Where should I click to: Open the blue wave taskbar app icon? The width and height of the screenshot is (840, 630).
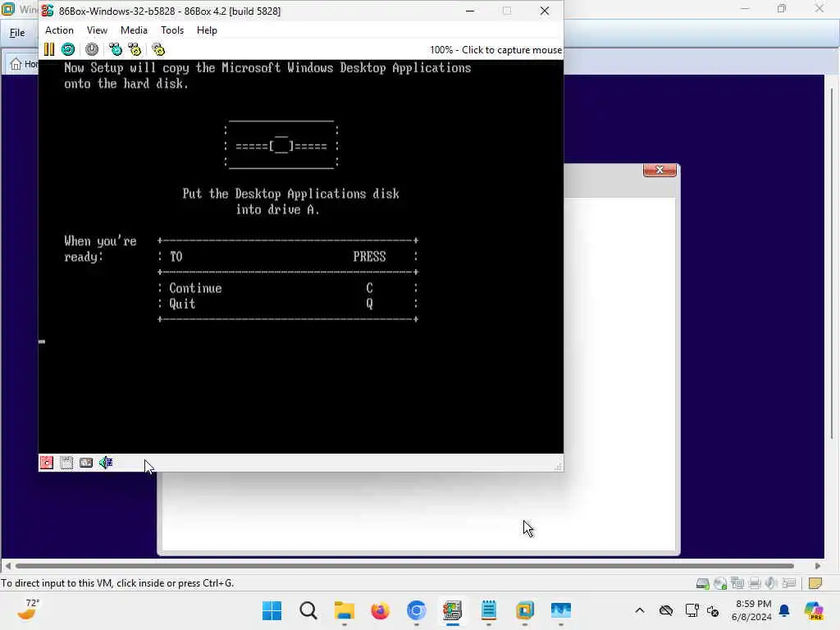561,610
